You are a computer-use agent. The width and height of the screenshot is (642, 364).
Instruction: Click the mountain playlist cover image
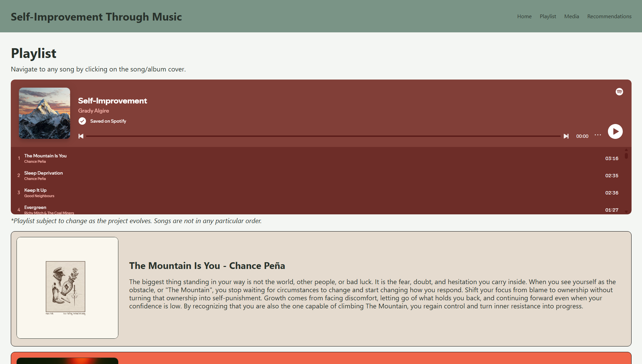coord(45,113)
